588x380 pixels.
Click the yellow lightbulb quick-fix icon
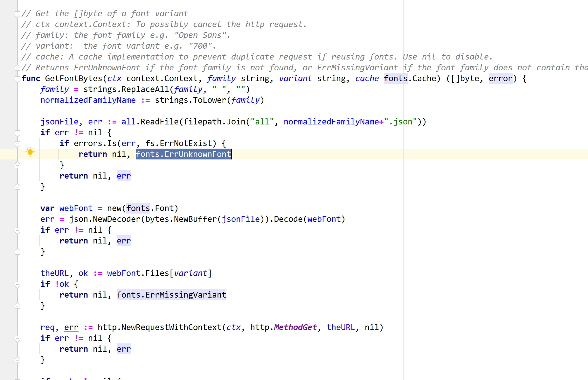[30, 152]
